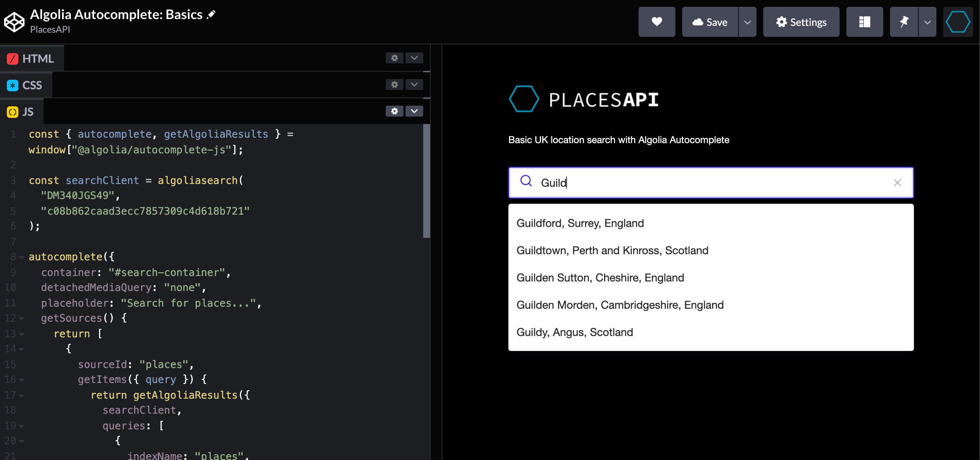
Task: Click the CodePen logo icon
Action: [14, 22]
